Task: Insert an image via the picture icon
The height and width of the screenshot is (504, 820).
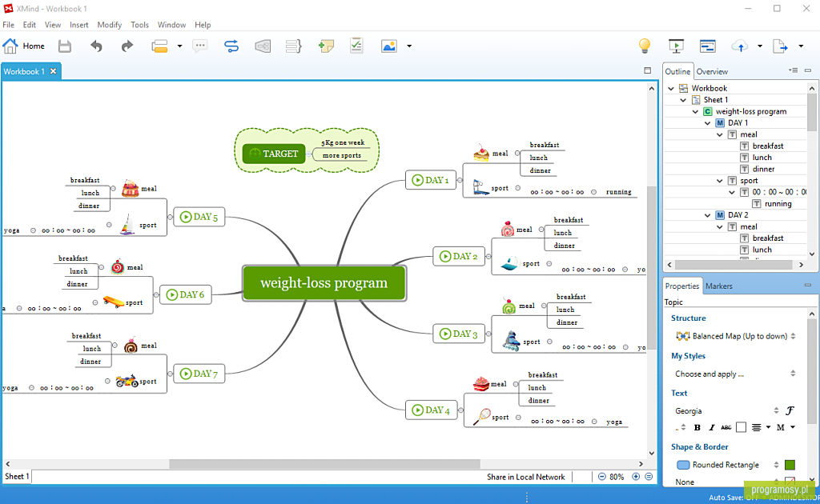Action: coord(389,46)
